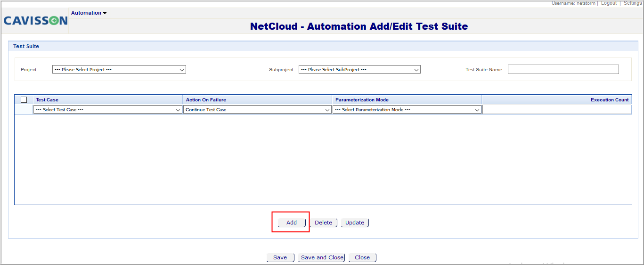Open the Automation menu
The height and width of the screenshot is (265, 644).
coord(89,13)
